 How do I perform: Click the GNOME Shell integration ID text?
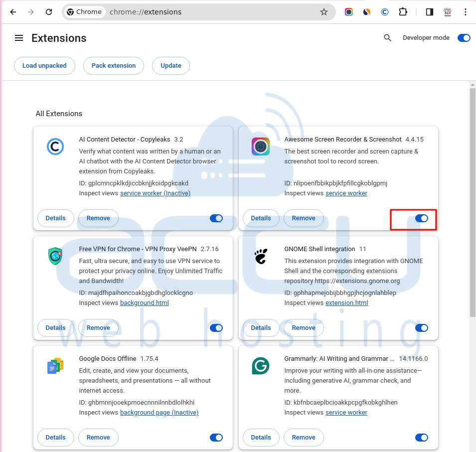click(x=340, y=293)
